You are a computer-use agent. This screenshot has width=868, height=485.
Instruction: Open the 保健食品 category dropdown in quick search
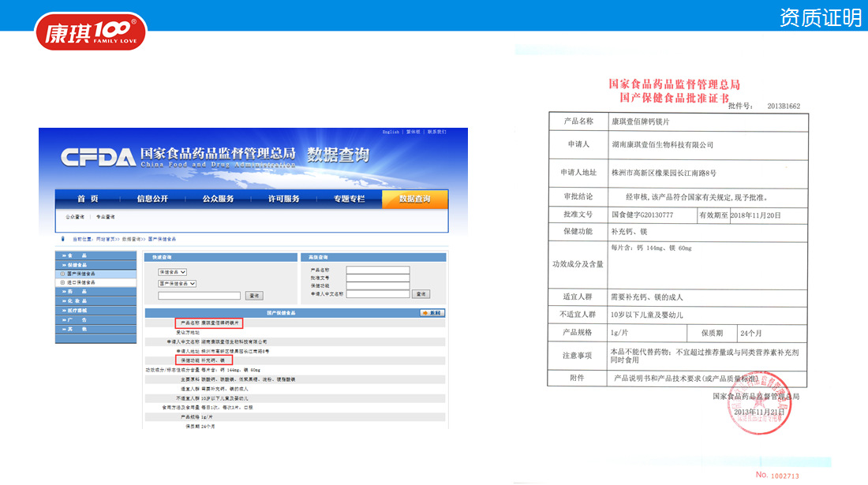tap(172, 272)
